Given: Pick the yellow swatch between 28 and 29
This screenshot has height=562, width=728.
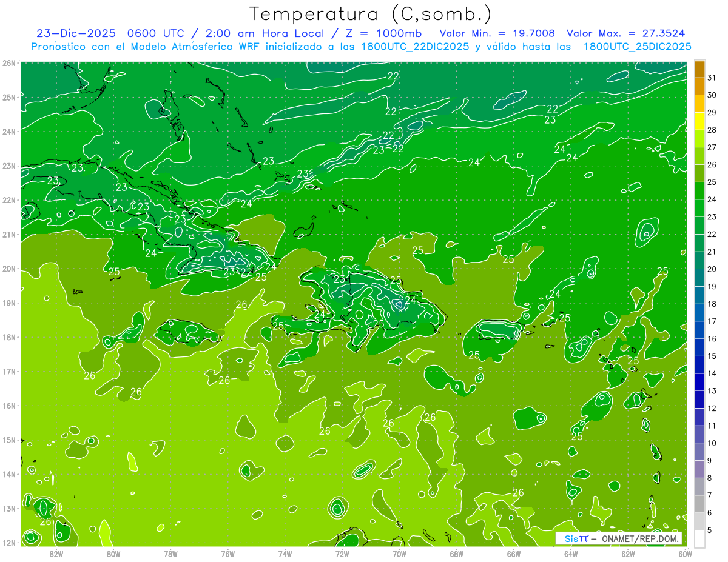Looking at the screenshot, I should tap(699, 121).
